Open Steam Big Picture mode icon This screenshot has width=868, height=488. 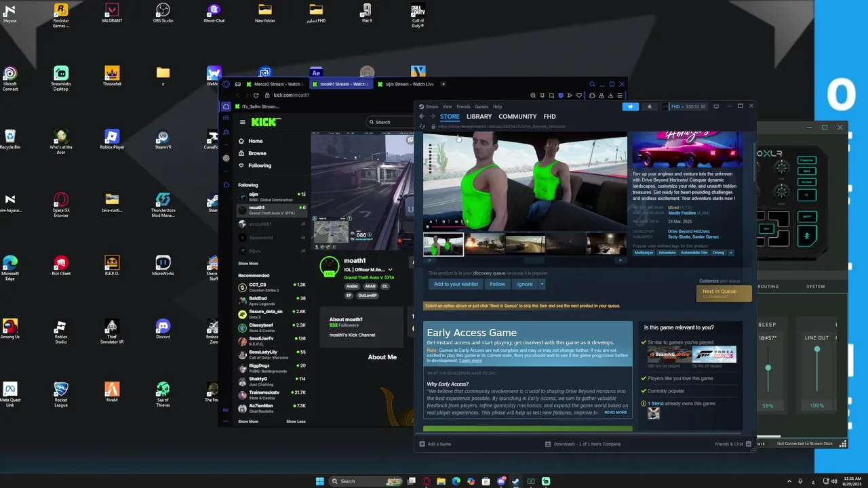[716, 106]
